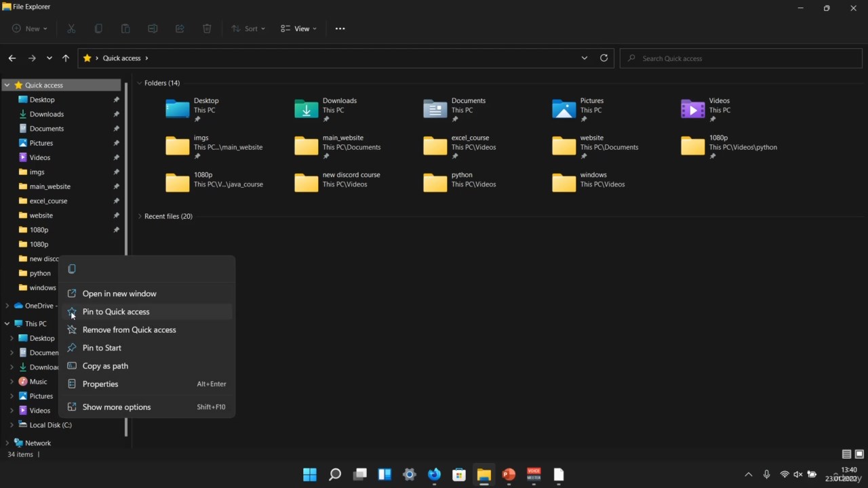Open the Videos folder icon in Folders
This screenshot has width=868, height=488.
pos(692,108)
